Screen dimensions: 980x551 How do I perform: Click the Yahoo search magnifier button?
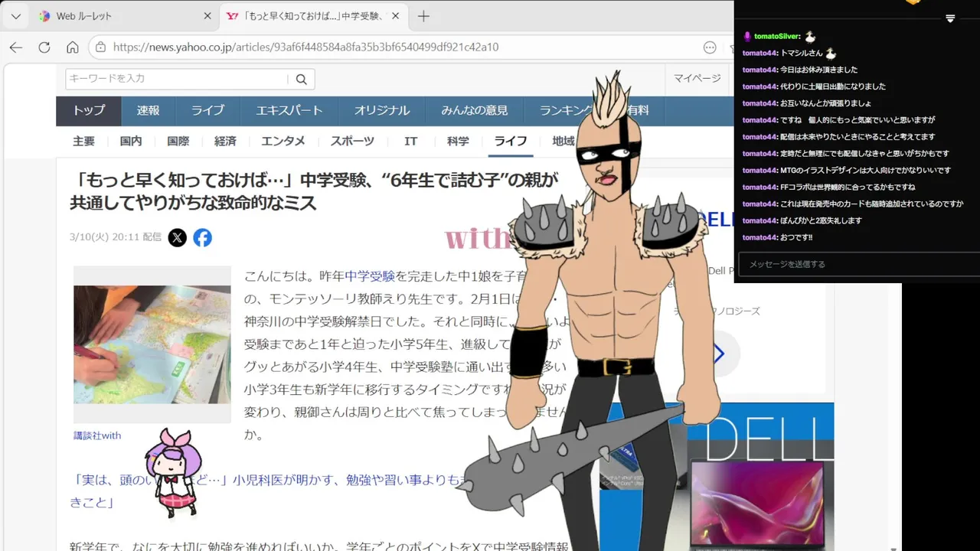(x=302, y=79)
